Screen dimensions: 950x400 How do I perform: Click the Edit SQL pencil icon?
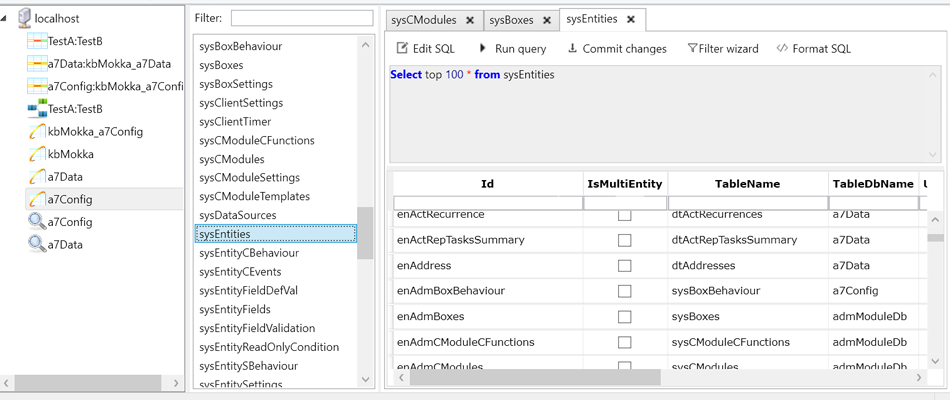(402, 48)
